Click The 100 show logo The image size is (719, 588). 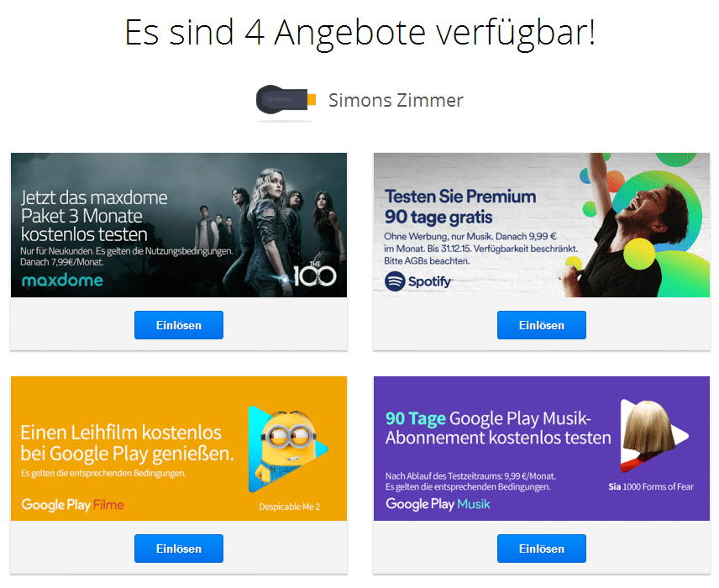tap(314, 274)
